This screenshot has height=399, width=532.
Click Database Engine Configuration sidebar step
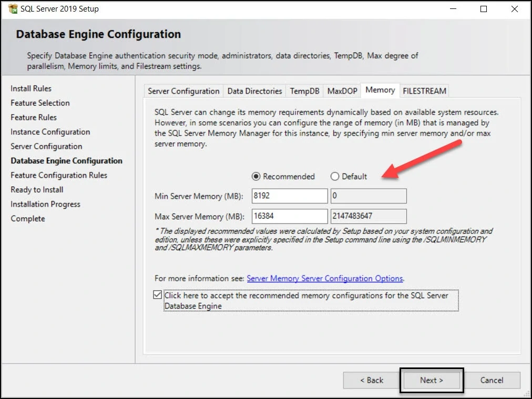(x=66, y=161)
